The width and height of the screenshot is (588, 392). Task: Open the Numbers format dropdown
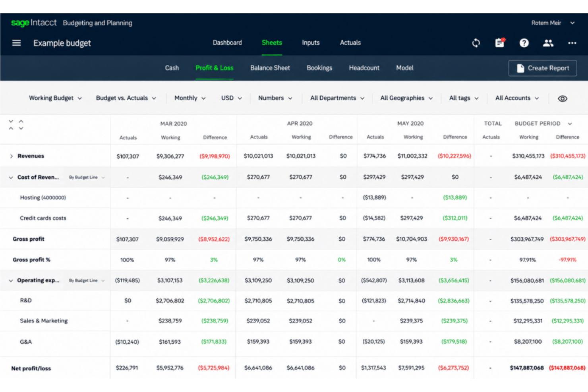(x=275, y=98)
